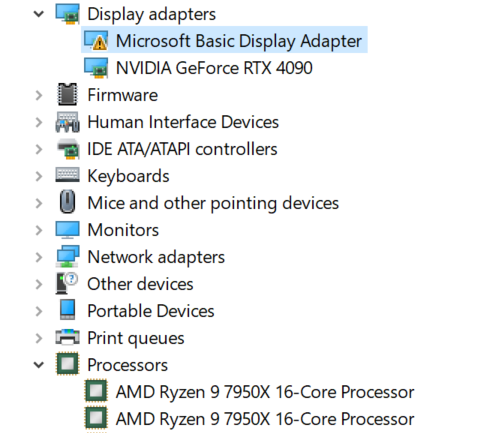Screen dimensions: 477x433
Task: Expand the Keyboards category
Action: coord(39,176)
